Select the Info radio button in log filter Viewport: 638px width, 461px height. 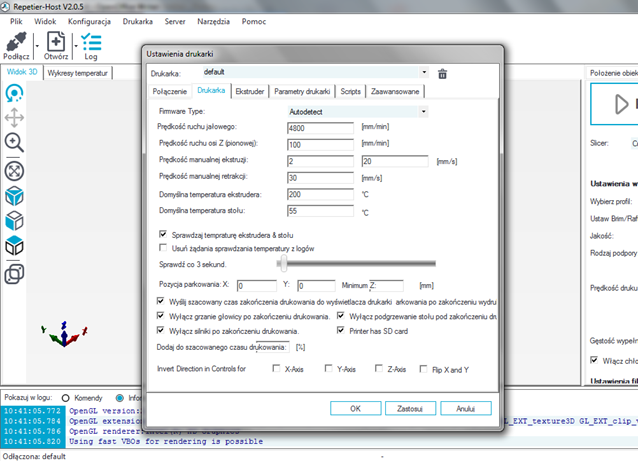pyautogui.click(x=120, y=398)
